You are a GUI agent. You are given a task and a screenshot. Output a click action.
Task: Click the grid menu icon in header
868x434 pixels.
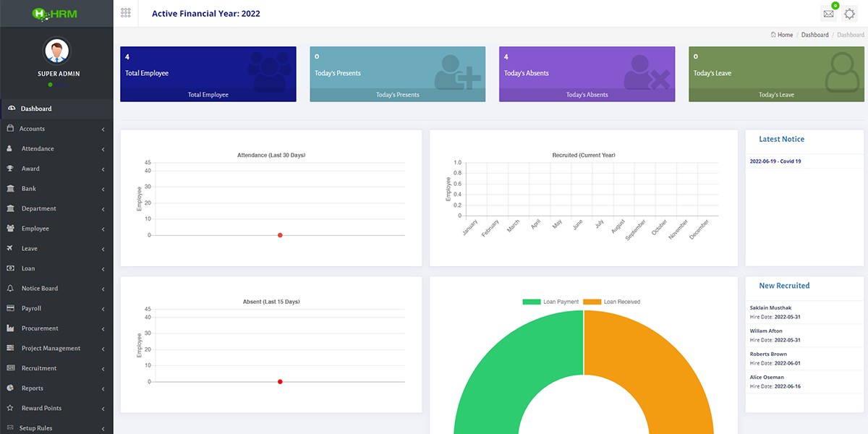(126, 13)
